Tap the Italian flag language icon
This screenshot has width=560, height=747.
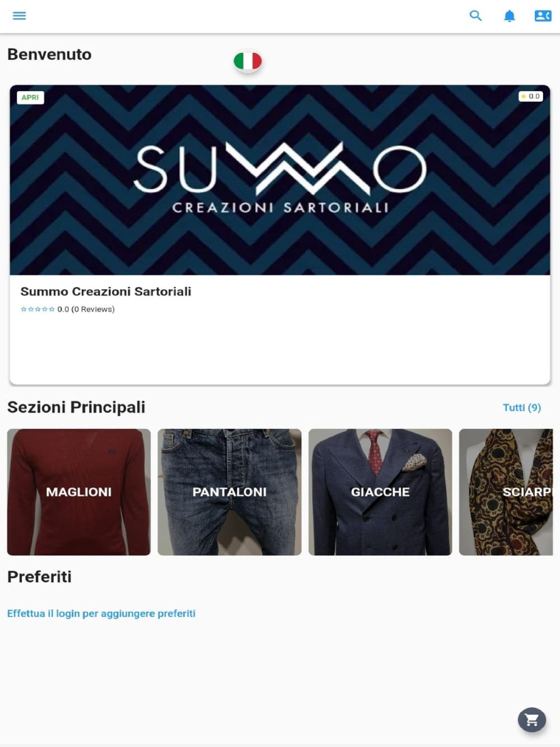pos(248,61)
